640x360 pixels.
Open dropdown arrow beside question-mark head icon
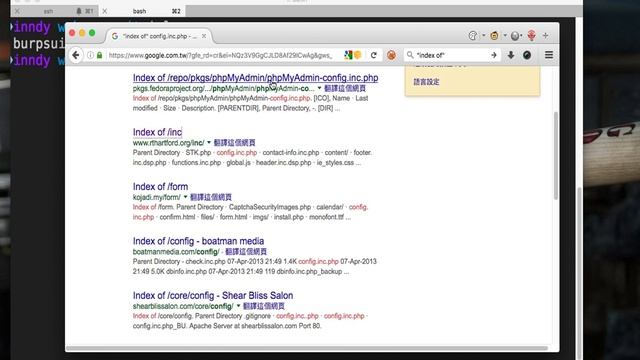(x=483, y=36)
